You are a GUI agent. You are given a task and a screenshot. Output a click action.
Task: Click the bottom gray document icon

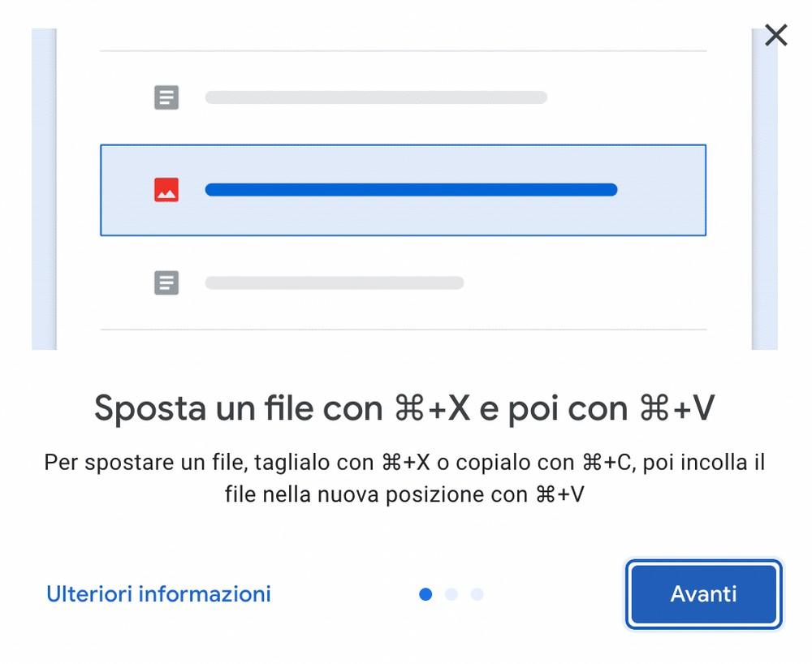166,283
